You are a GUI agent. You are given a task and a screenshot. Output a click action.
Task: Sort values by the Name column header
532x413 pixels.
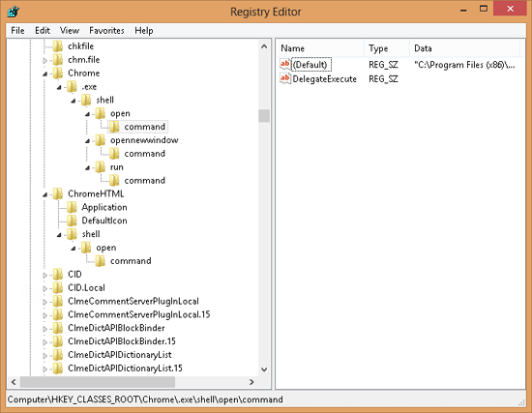[321, 48]
